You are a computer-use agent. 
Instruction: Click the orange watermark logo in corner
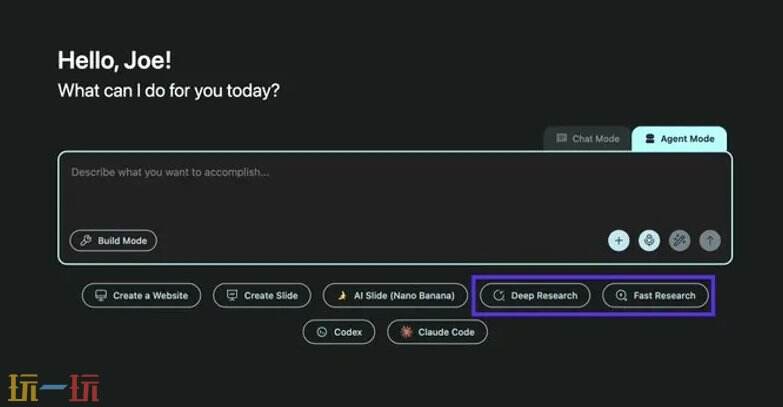click(54, 388)
